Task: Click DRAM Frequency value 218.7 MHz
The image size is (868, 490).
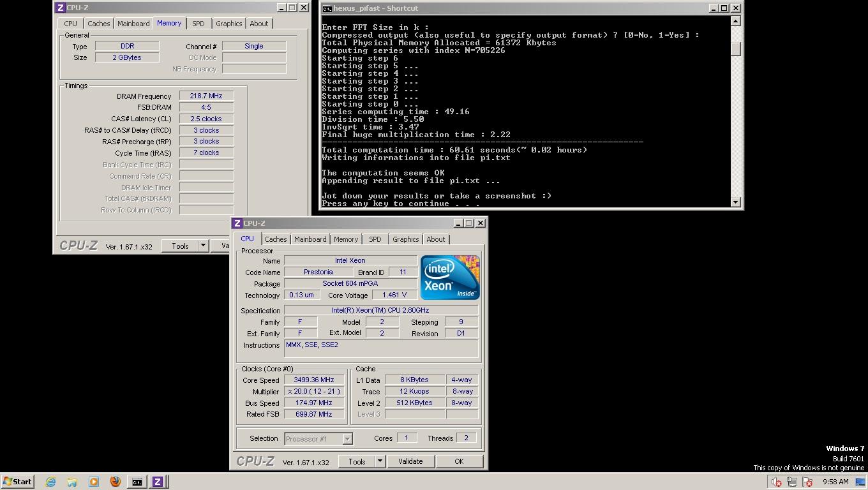Action: 206,96
